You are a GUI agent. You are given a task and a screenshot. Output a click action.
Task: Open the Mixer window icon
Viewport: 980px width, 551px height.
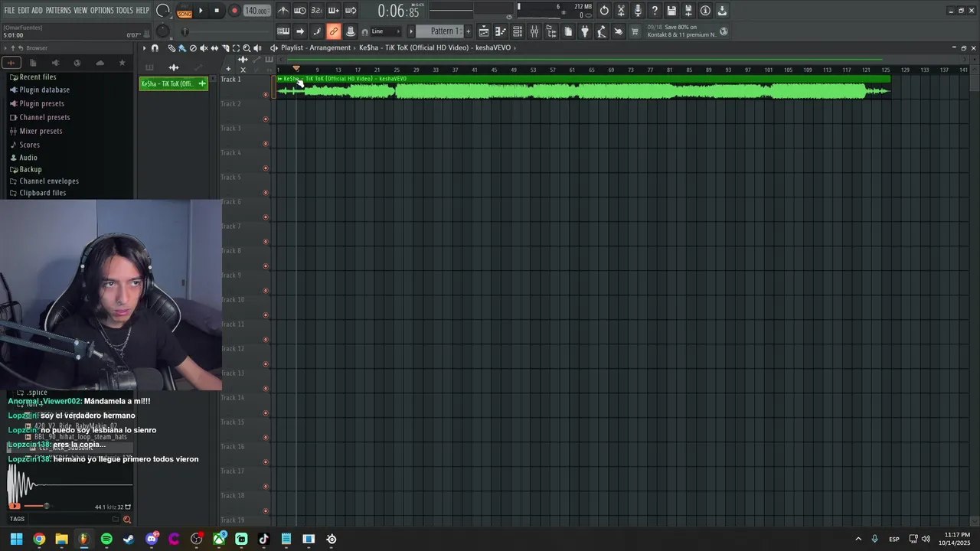tap(534, 31)
